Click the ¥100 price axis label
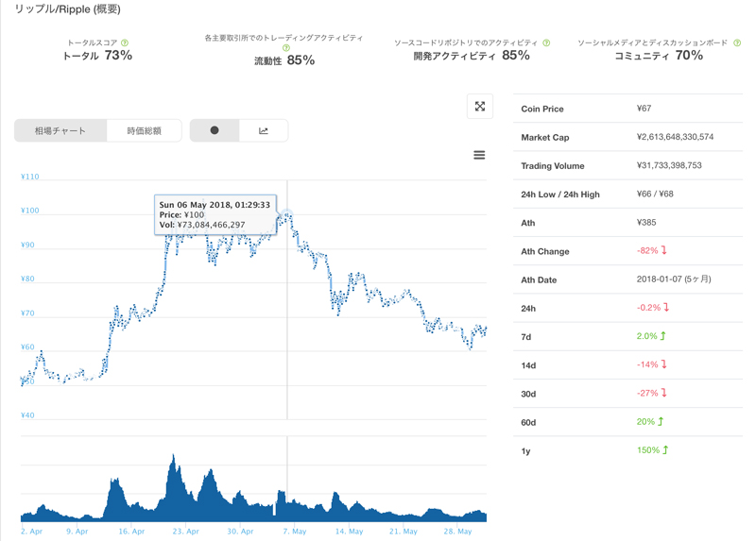 (30, 211)
